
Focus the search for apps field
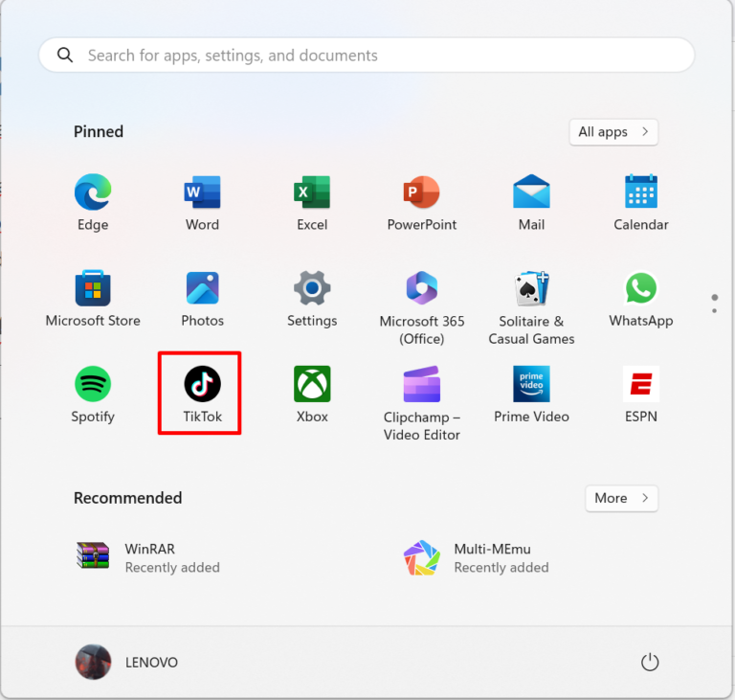pos(367,55)
